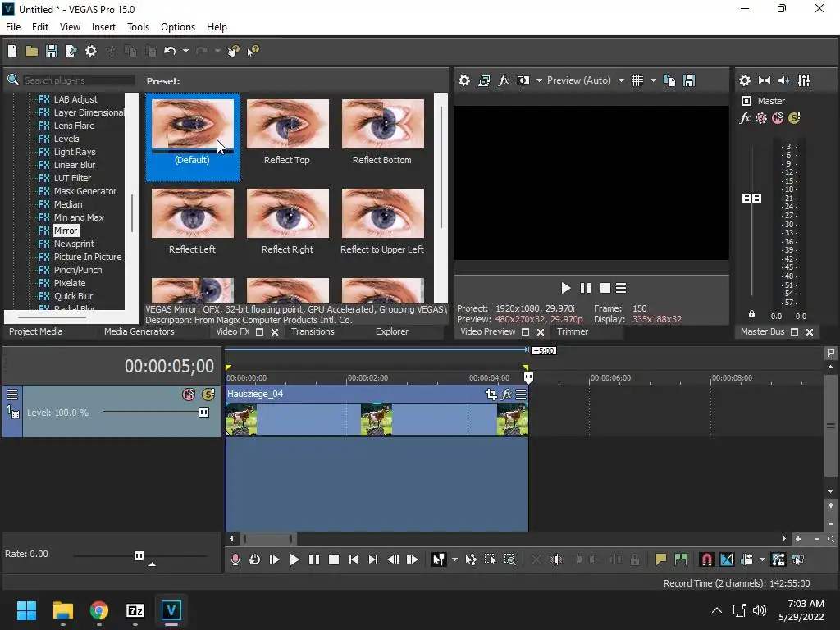Image resolution: width=840 pixels, height=630 pixels.
Task: Open video track hamburger menu
Action: click(x=12, y=395)
